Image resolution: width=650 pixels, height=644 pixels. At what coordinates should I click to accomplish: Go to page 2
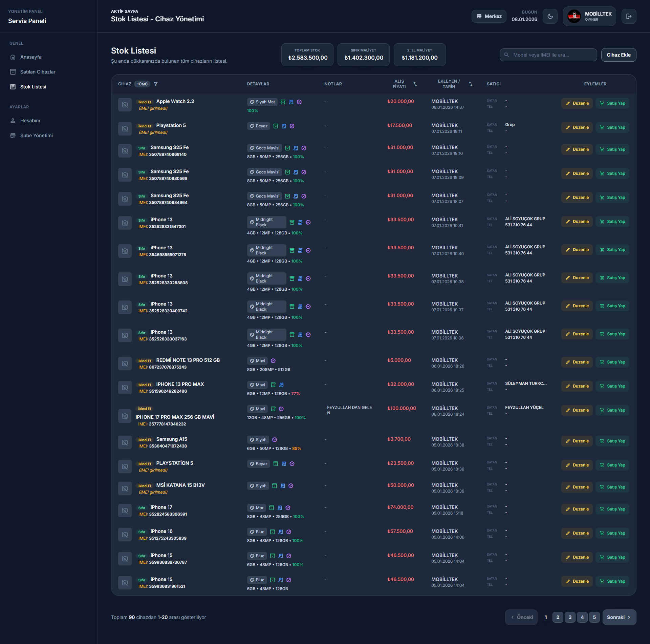(x=558, y=617)
